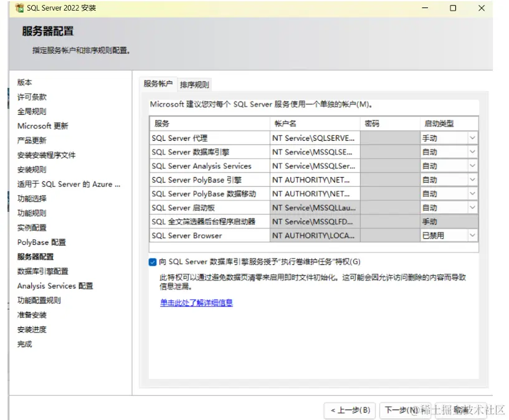Click the 安装规则 step in sidebar
This screenshot has width=509, height=420.
point(32,169)
